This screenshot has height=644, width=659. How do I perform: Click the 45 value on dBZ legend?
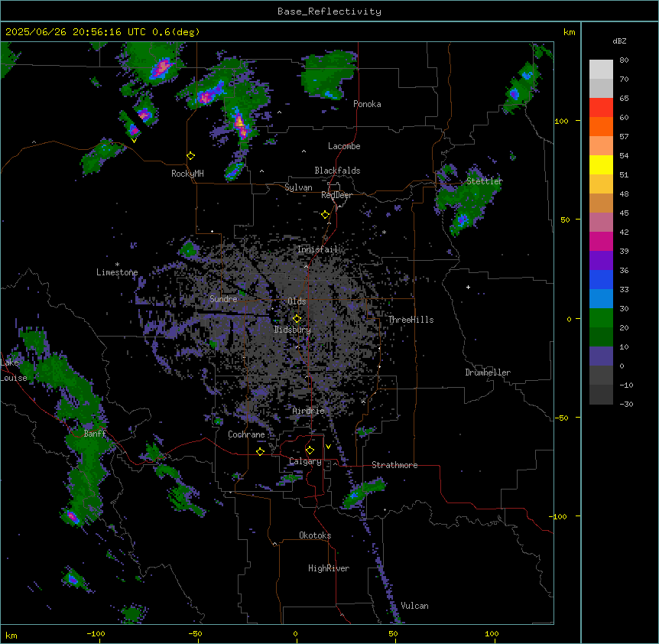click(x=624, y=213)
